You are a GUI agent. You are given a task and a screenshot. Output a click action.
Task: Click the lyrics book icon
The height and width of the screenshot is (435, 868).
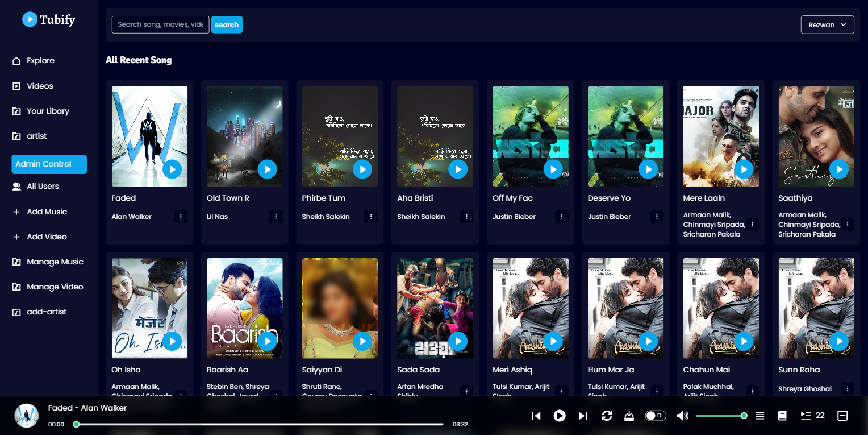pos(782,416)
